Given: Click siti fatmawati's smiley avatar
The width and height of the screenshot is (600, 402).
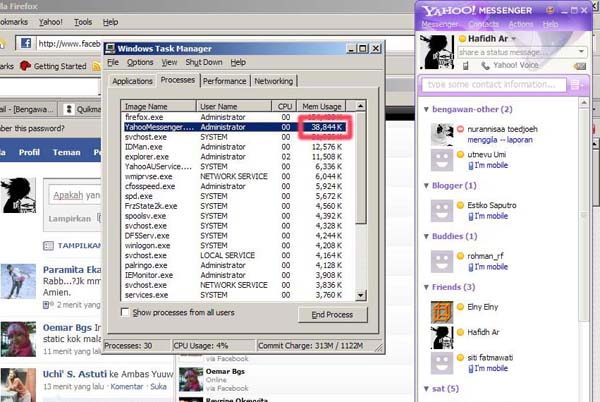Looking at the screenshot, I should coord(442,363).
